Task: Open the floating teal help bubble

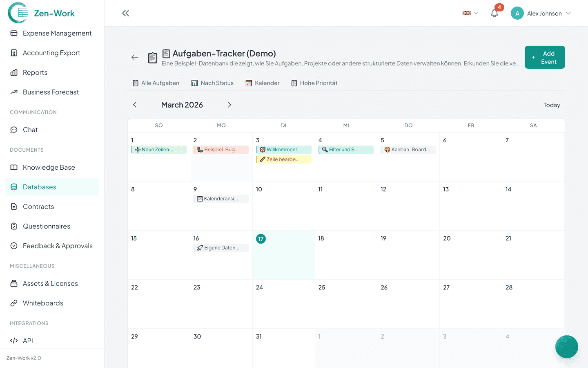Action: click(566, 347)
